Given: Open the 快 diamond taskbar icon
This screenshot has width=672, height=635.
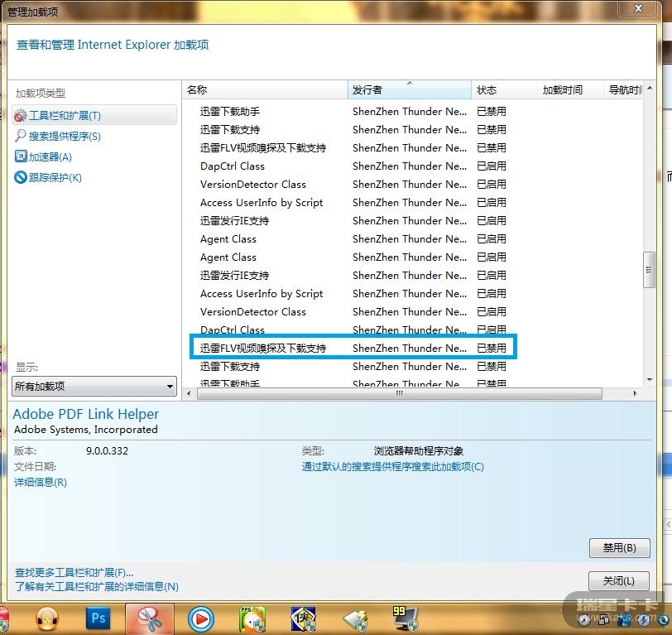Looking at the screenshot, I should 304,619.
